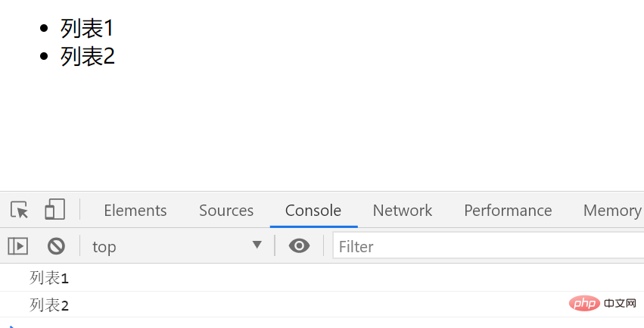Click the 列表2 list item on the page
The width and height of the screenshot is (644, 328).
(88, 56)
